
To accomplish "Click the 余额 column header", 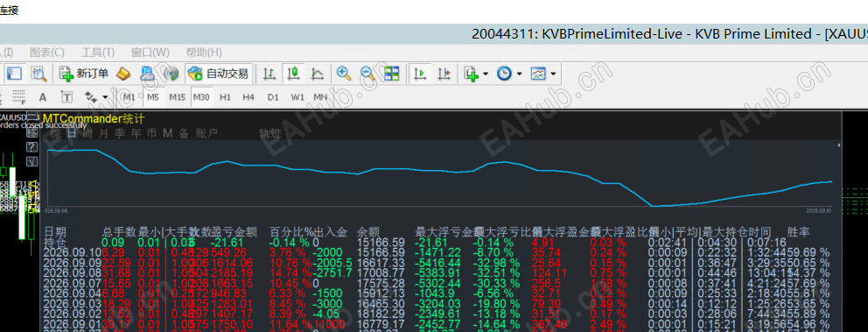I will (368, 231).
